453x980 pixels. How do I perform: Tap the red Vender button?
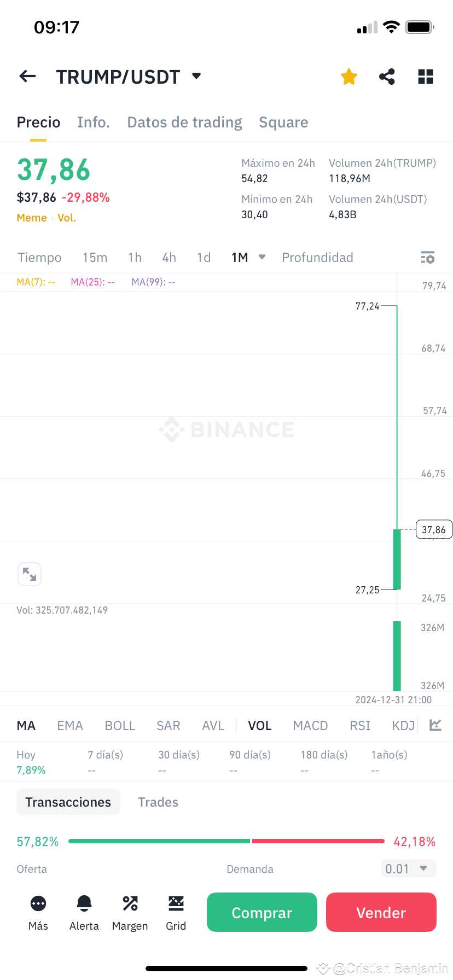[x=381, y=912]
